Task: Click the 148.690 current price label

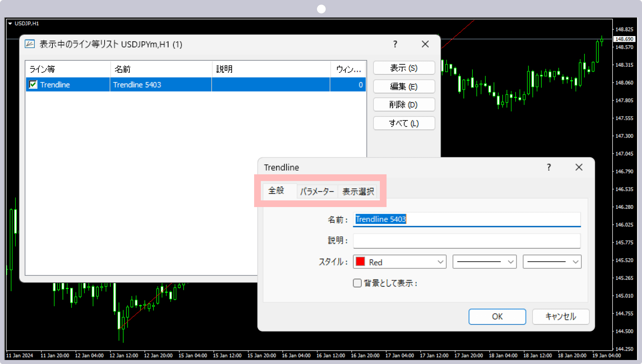Action: 624,39
